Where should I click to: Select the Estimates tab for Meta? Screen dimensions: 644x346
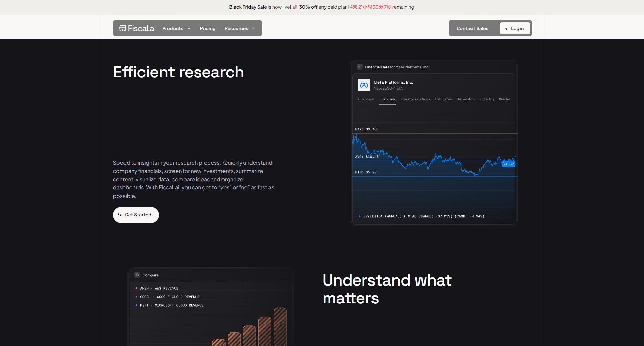[x=443, y=99]
